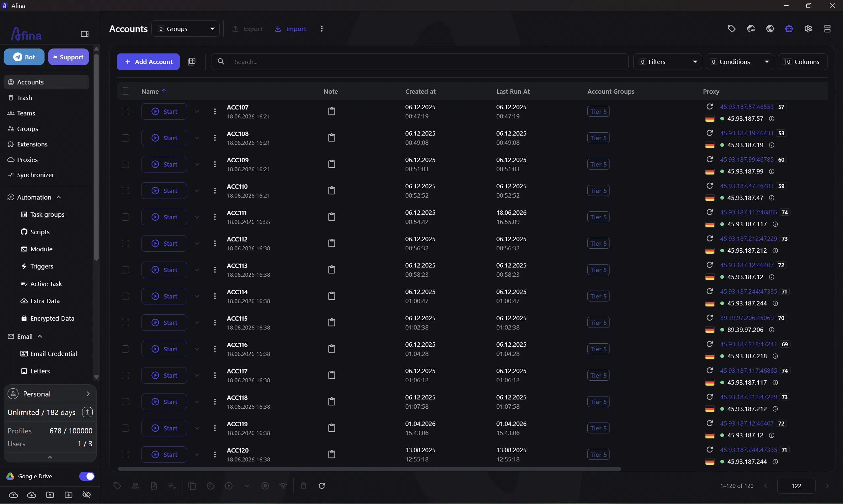
Task: Collapse the plan info panel chevron
Action: click(50, 457)
